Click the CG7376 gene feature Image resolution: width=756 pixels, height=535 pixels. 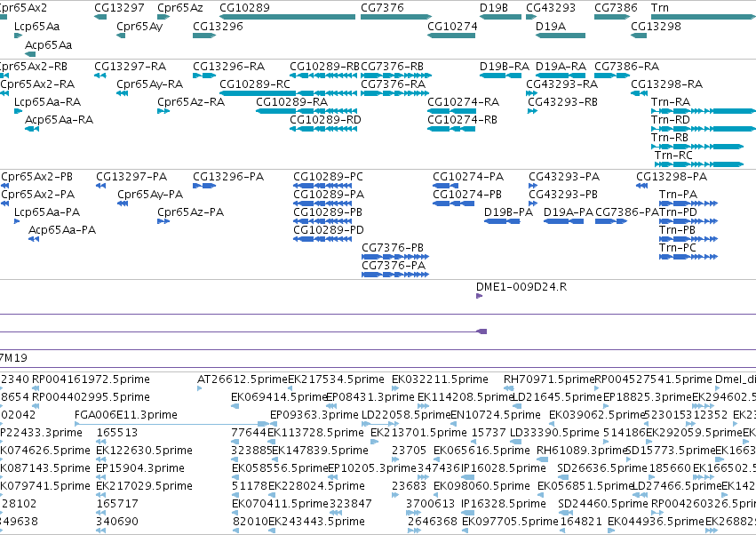pos(396,17)
